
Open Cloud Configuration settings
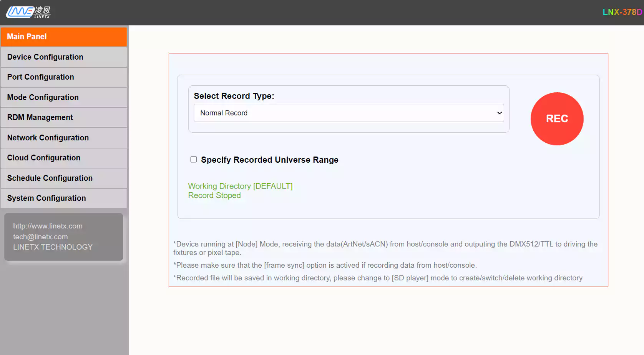pos(64,158)
